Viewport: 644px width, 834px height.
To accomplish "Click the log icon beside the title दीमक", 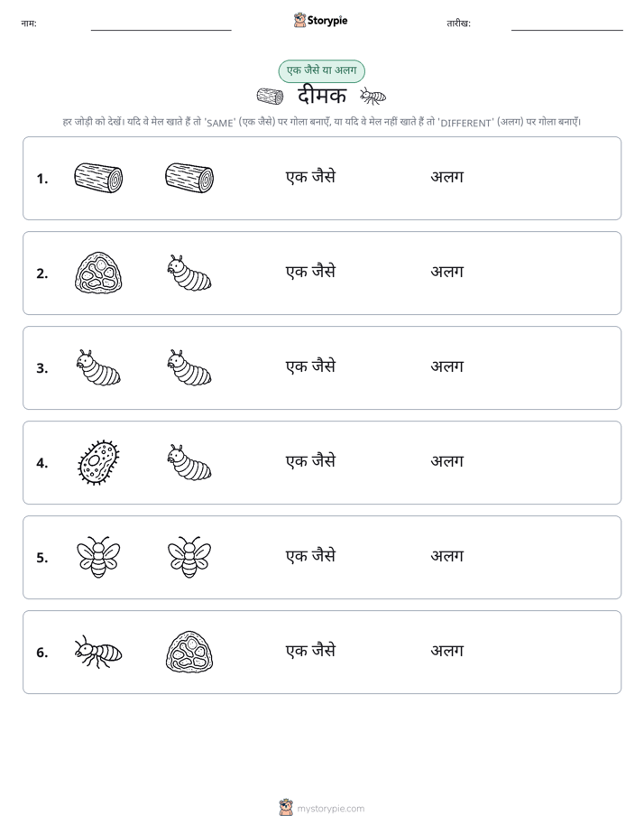I will click(x=270, y=97).
